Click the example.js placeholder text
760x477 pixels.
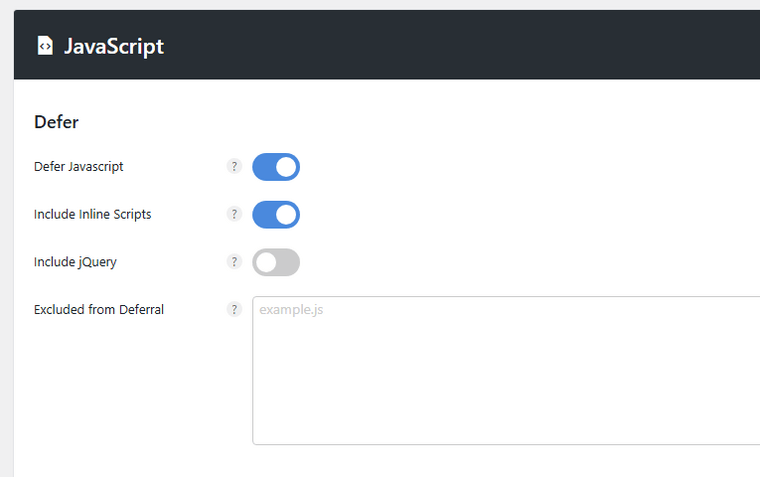pos(291,310)
